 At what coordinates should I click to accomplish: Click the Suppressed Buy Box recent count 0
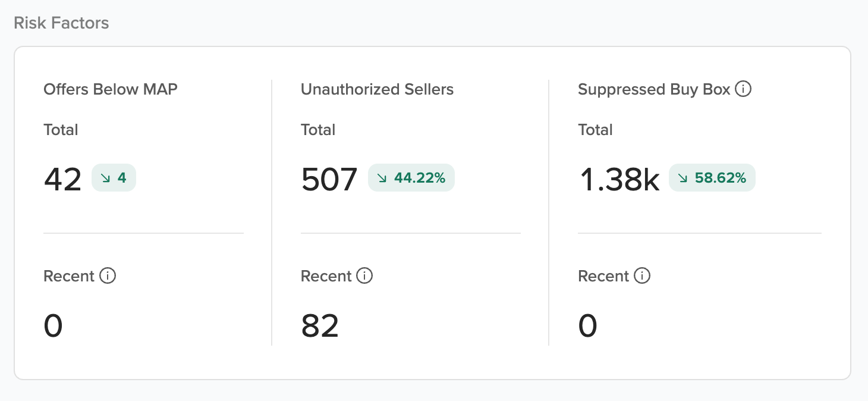tap(587, 326)
